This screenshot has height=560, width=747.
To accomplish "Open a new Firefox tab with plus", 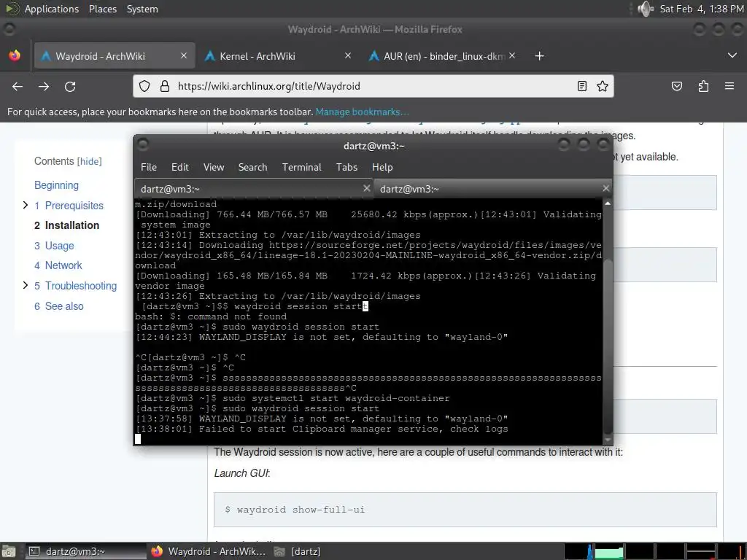I will pos(539,56).
